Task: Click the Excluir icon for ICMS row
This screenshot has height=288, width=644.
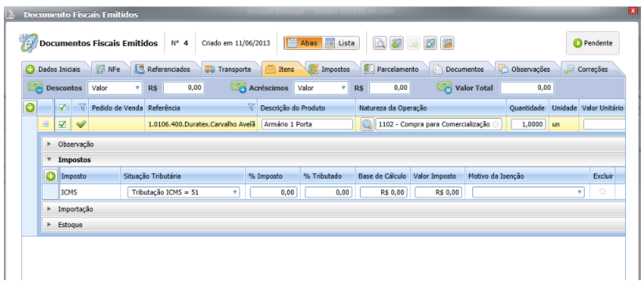Action: 603,191
